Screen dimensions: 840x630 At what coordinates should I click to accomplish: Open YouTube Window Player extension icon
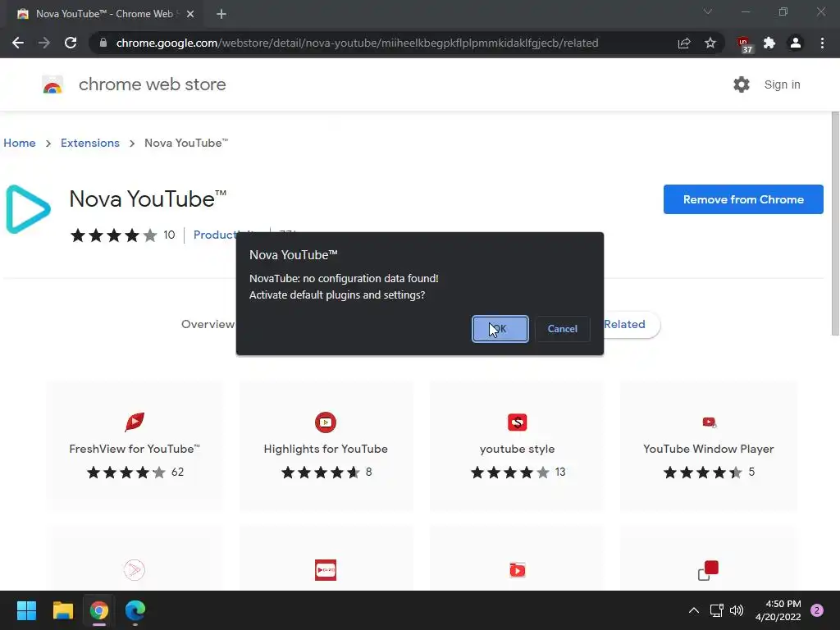(709, 422)
